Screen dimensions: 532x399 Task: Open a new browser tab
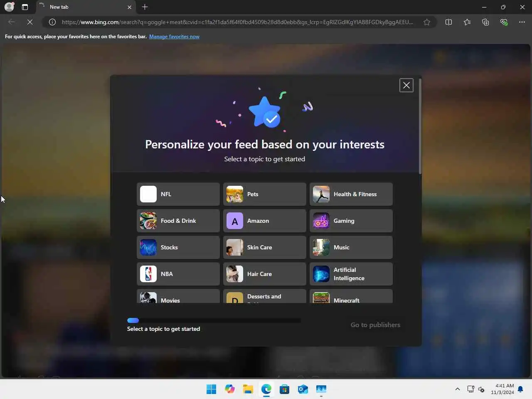point(145,7)
